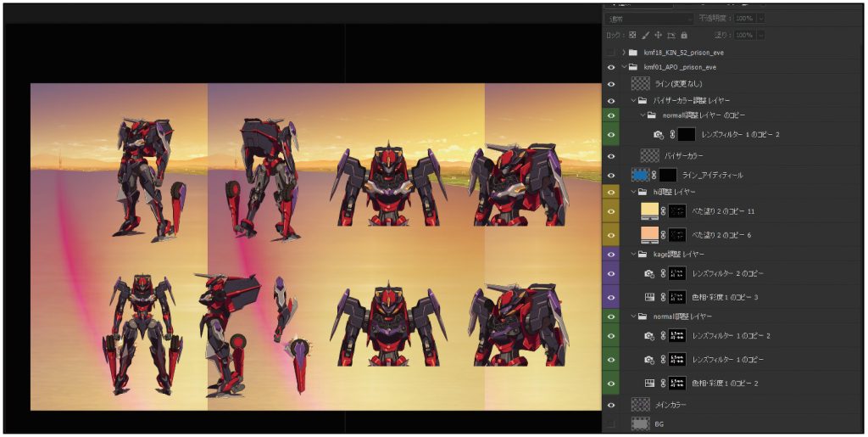
Task: Select layer name 色相・彩度 1 のコピー 3
Action: click(x=725, y=297)
